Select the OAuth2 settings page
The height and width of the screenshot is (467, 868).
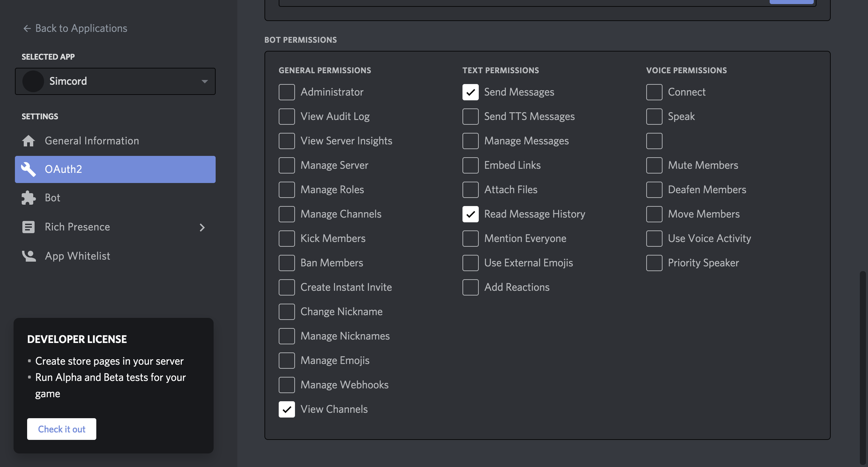pos(115,169)
